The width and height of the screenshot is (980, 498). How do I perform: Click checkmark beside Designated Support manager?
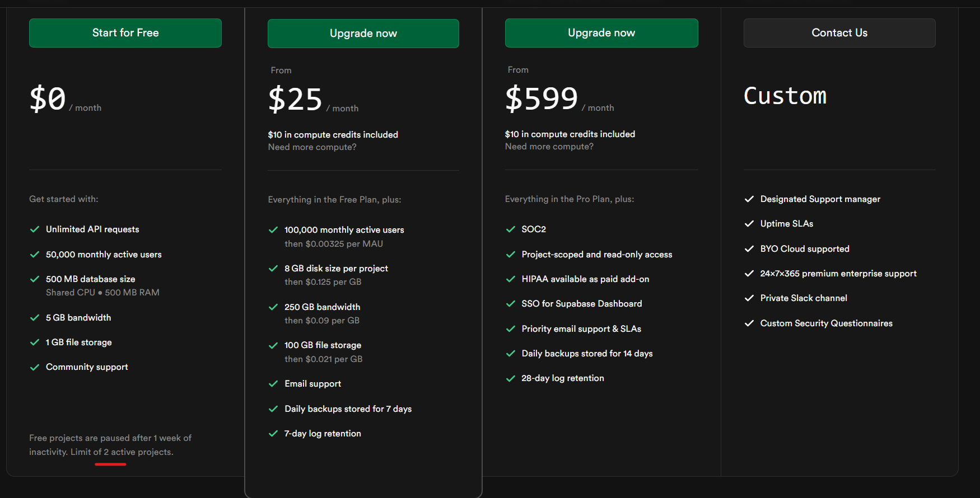[x=749, y=199]
